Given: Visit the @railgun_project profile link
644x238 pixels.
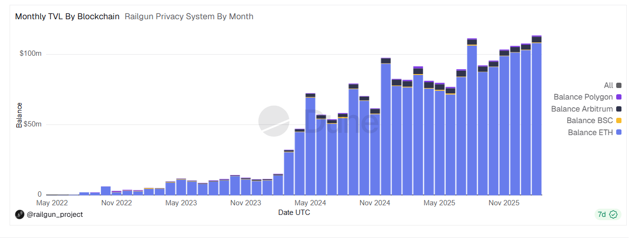Looking at the screenshot, I should [x=55, y=214].
